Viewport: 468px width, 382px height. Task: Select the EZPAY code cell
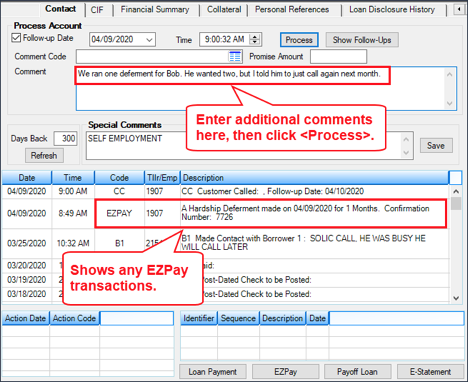pyautogui.click(x=119, y=213)
